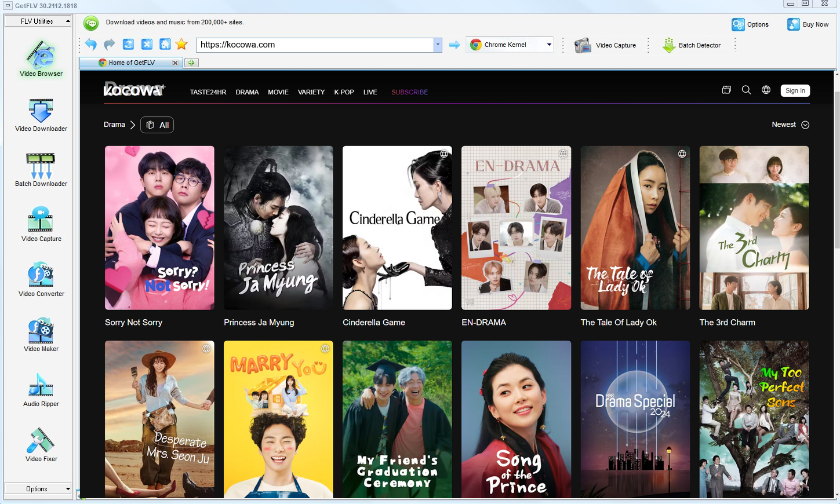Open the Song of the Prince poster

pyautogui.click(x=516, y=419)
